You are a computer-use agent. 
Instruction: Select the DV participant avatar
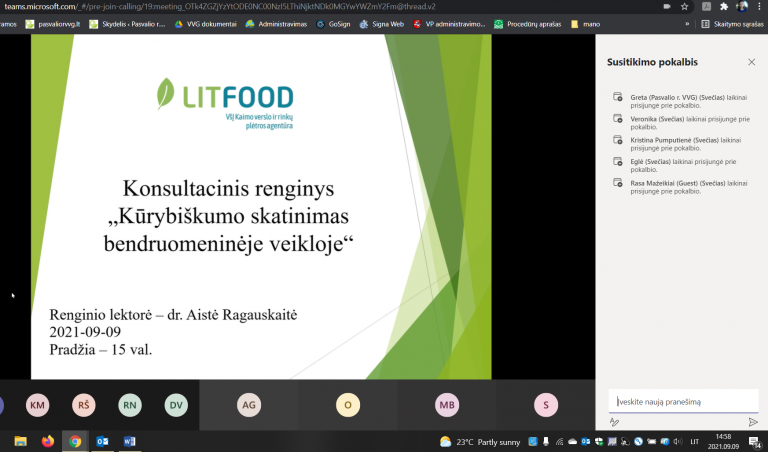[176, 405]
